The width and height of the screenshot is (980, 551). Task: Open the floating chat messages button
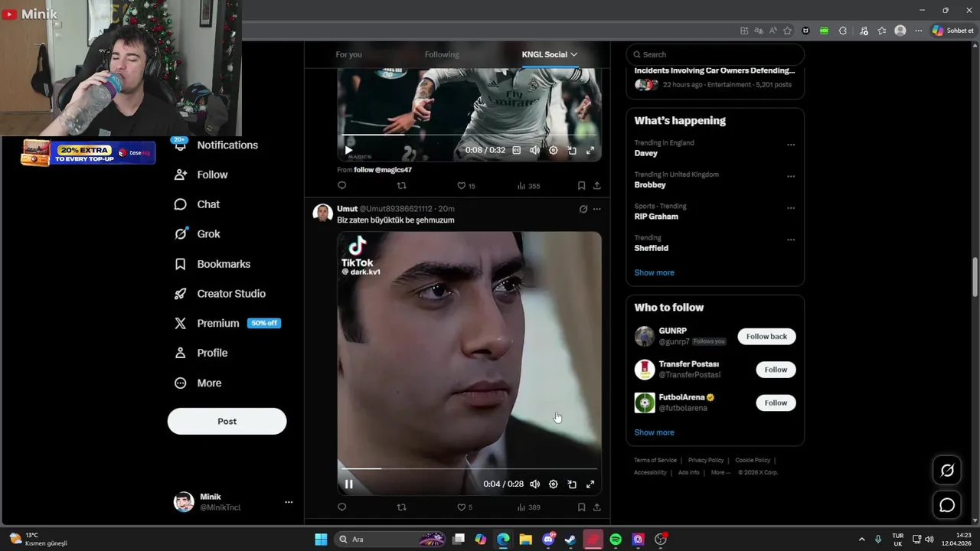click(947, 505)
